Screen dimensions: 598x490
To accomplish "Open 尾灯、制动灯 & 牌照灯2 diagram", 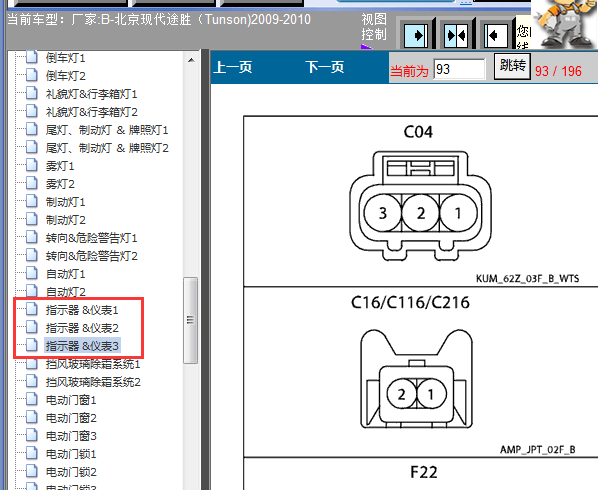I will [x=107, y=148].
